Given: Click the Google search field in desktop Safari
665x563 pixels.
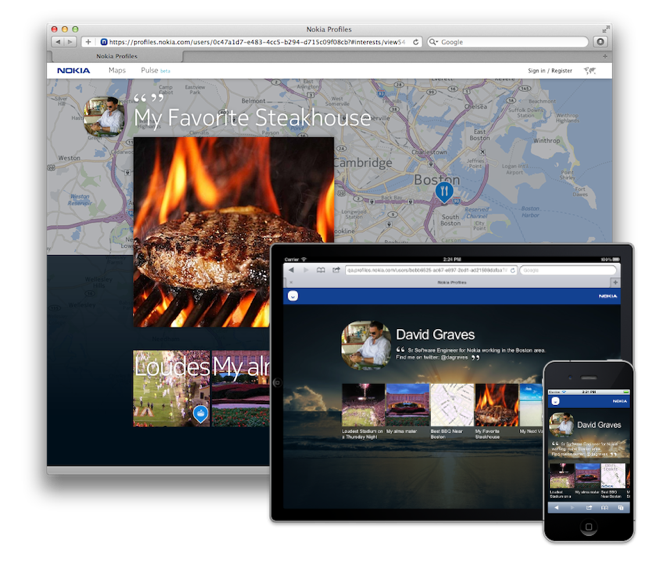Looking at the screenshot, I should tap(508, 42).
